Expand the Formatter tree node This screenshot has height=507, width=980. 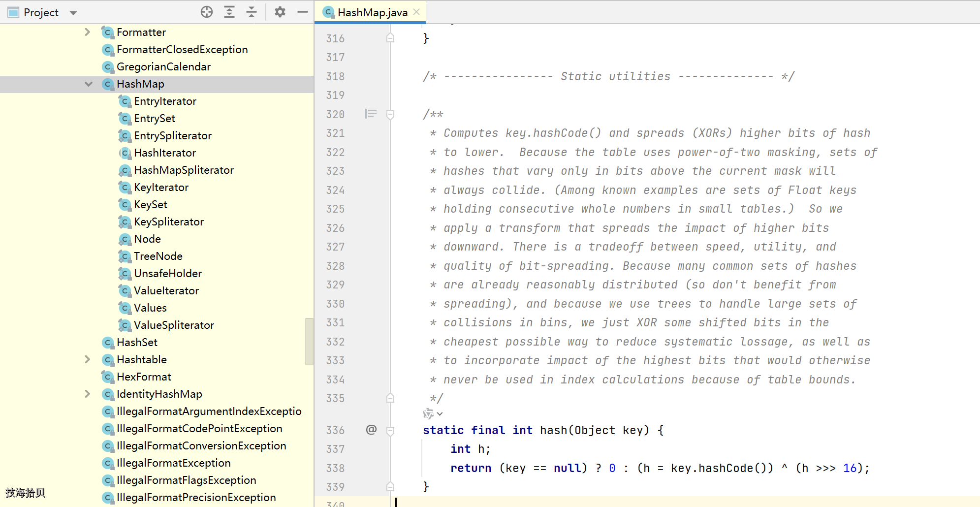click(88, 32)
